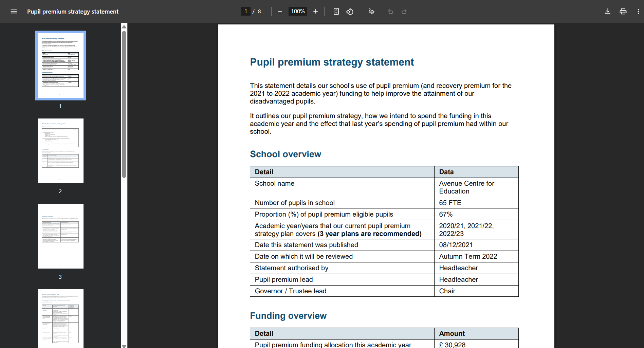Select the draw annotation tool
The image size is (644, 348).
[x=371, y=12]
